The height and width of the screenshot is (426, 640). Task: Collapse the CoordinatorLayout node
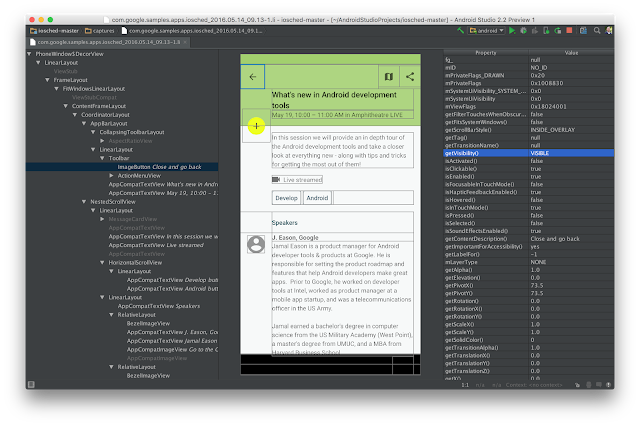tap(75, 115)
